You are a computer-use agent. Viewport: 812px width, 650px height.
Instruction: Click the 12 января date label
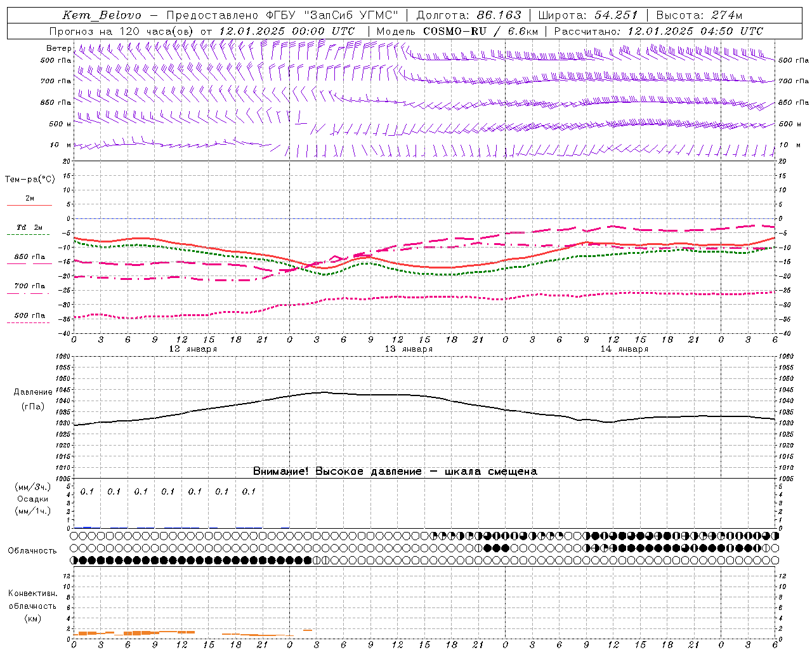(193, 349)
